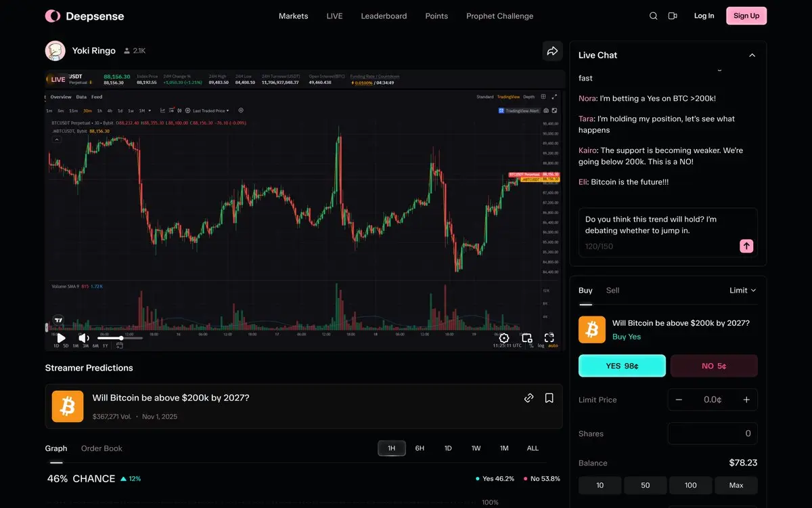Click the Sign Up button

pos(746,16)
